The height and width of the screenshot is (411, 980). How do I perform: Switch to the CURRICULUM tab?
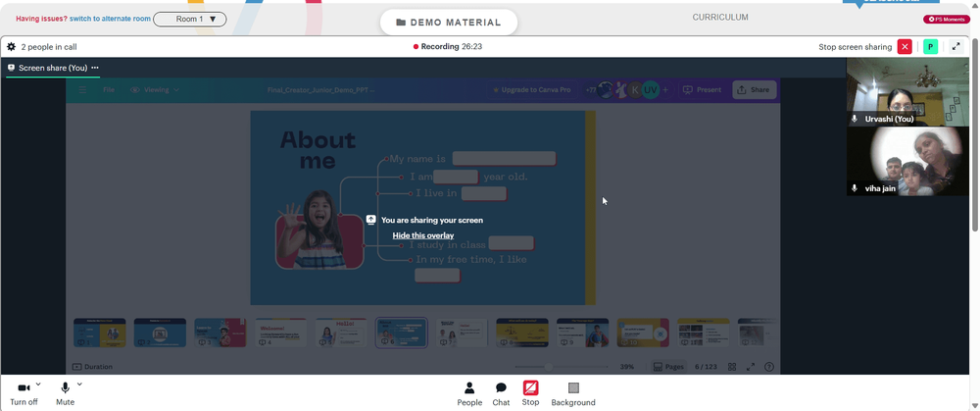(x=720, y=18)
